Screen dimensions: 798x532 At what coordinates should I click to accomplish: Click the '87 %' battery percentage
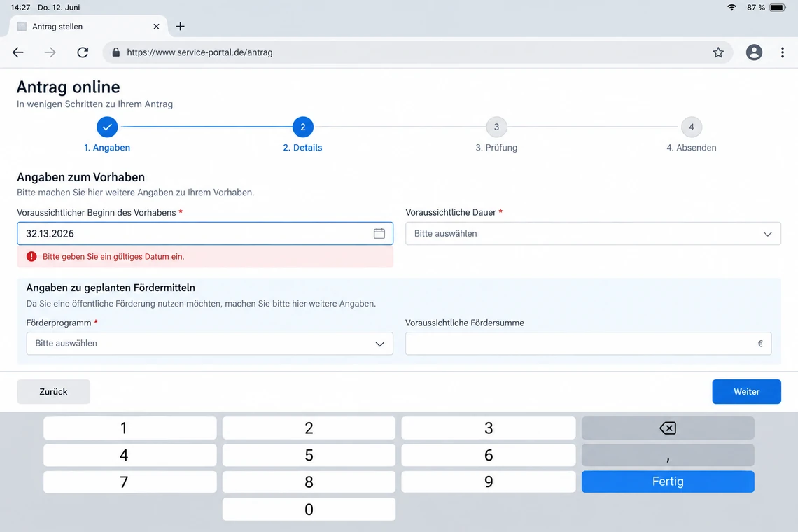(756, 8)
